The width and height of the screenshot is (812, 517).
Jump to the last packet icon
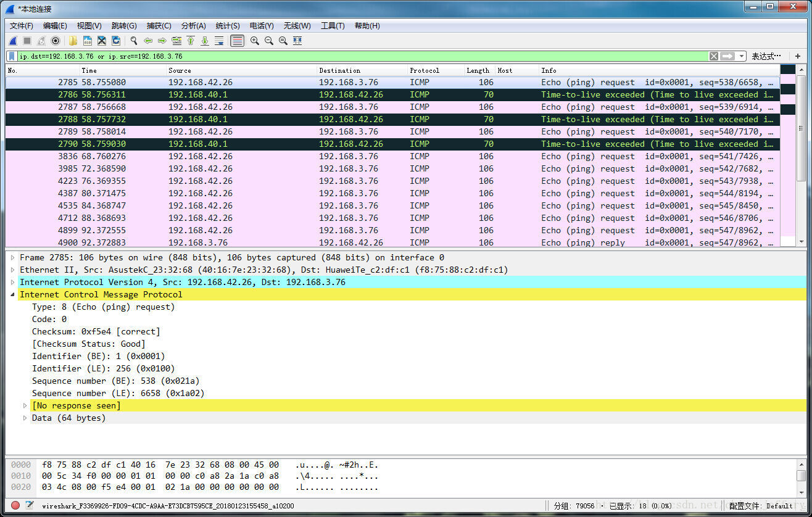pyautogui.click(x=205, y=41)
